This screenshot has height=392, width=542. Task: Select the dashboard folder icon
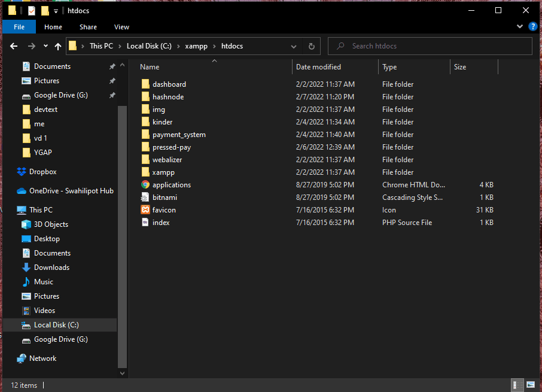point(145,84)
